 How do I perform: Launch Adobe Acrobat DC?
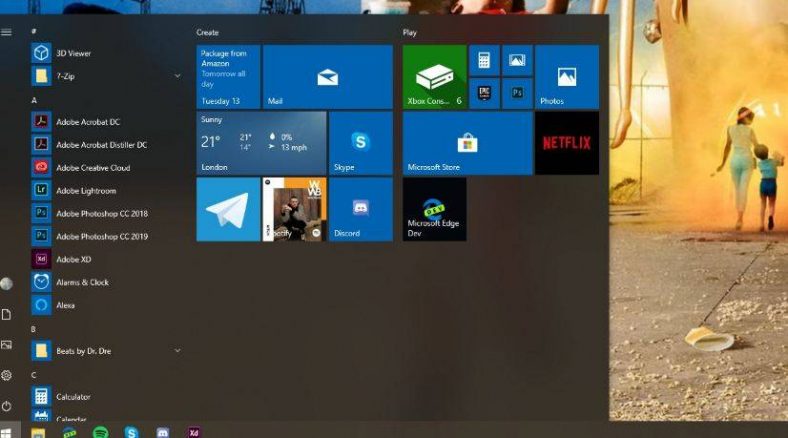[106, 122]
